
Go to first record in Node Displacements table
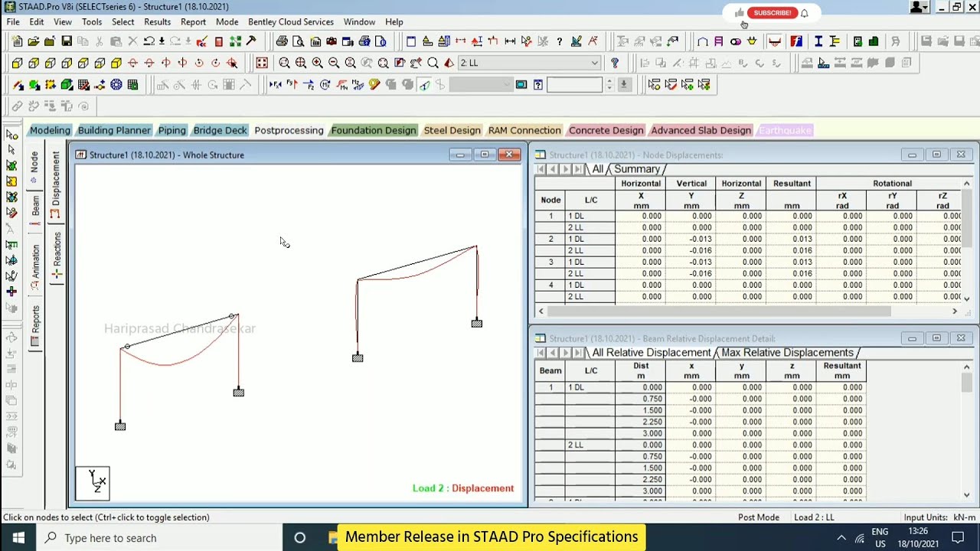coord(541,169)
